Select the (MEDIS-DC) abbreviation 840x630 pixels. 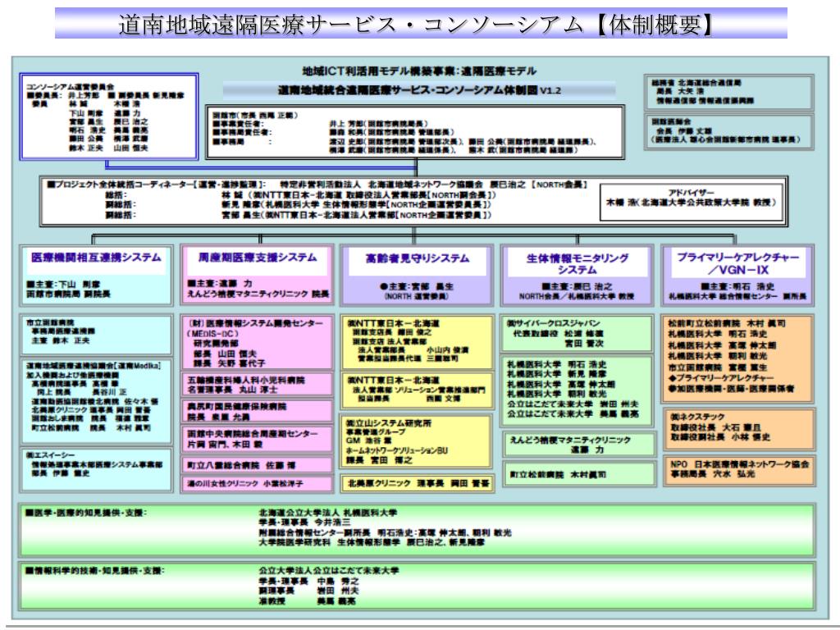coord(212,333)
